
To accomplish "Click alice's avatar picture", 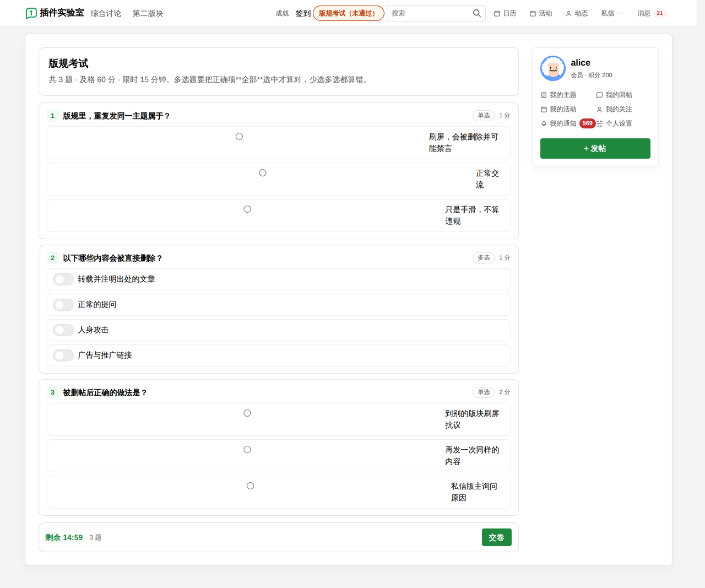I will click(553, 68).
